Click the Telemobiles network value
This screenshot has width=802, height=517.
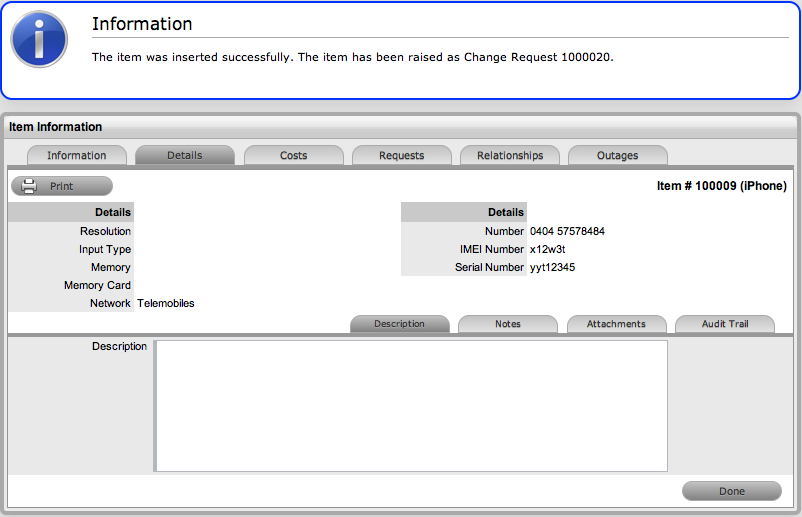pos(166,303)
